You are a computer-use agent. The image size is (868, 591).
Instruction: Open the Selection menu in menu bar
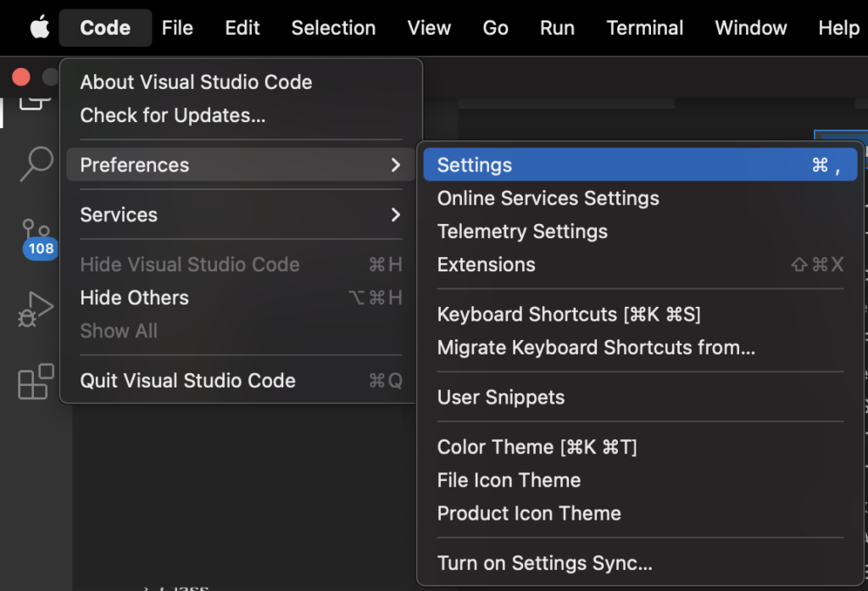pyautogui.click(x=333, y=28)
